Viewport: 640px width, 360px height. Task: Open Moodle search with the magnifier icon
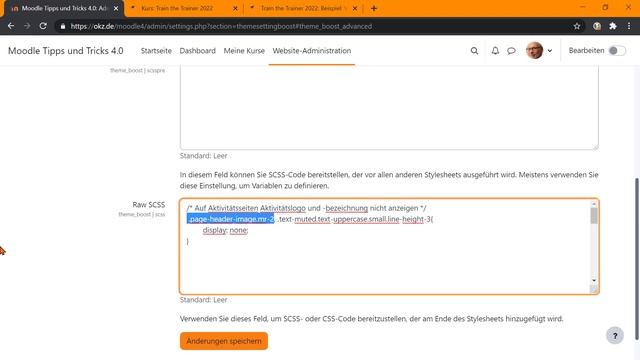click(x=474, y=51)
